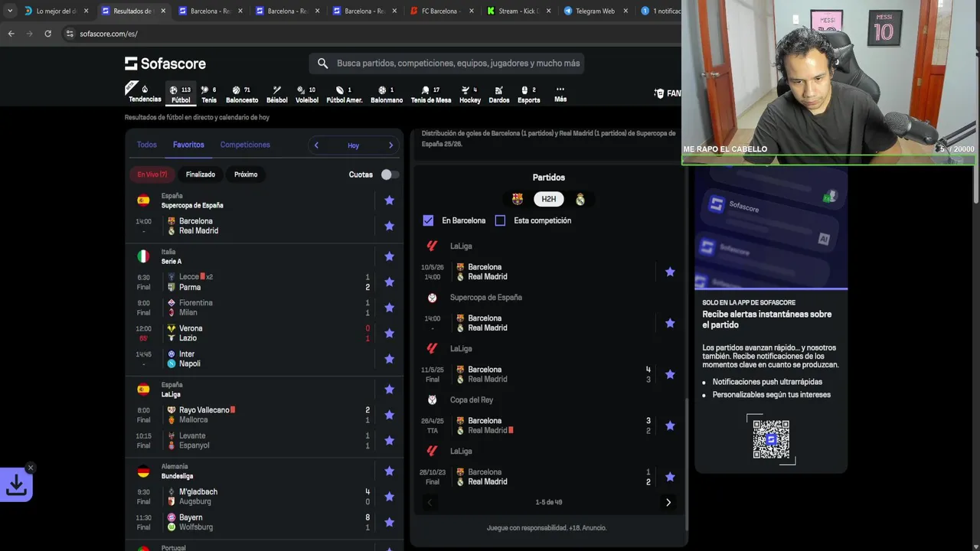The image size is (980, 551).
Task: Open the Copa del Rey competition header
Action: click(x=471, y=399)
